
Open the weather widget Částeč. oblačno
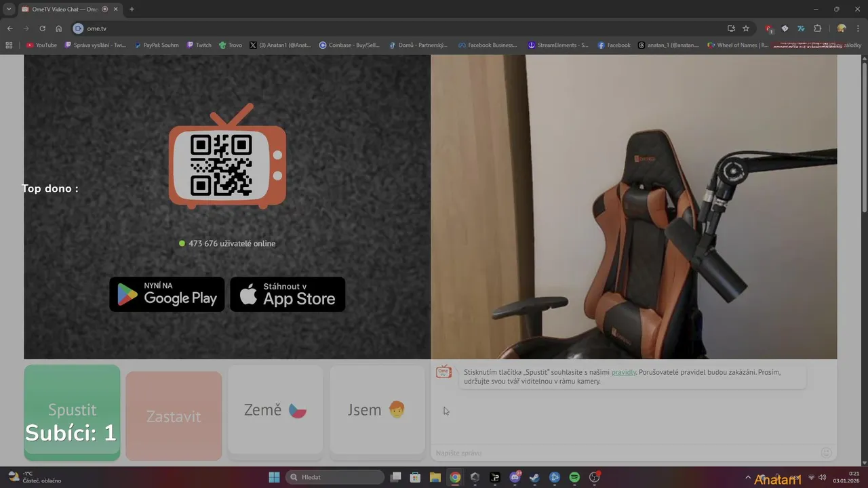pos(34,477)
